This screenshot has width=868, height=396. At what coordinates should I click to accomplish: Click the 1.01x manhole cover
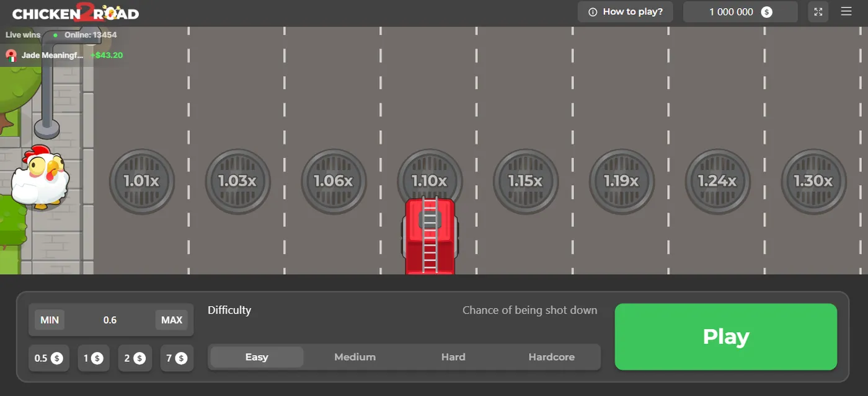(141, 182)
